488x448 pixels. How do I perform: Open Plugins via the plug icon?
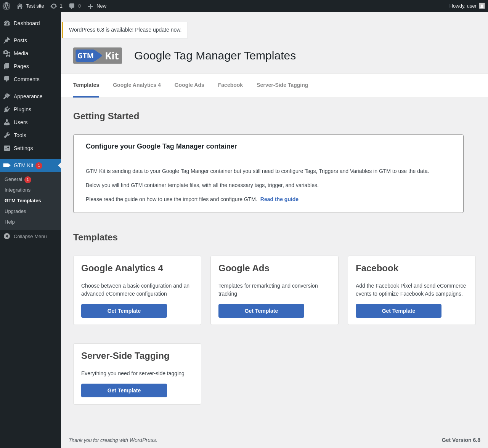click(7, 109)
